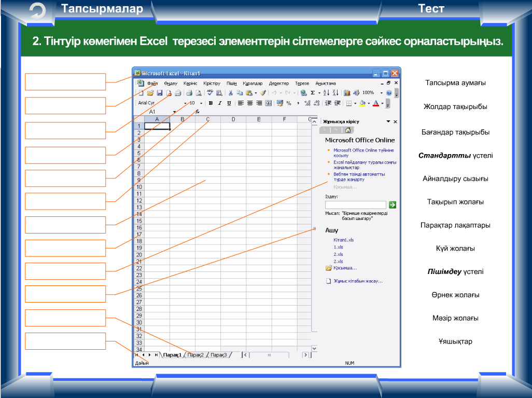
Task: Open the task pane title dropdown arrow
Action: click(388, 121)
